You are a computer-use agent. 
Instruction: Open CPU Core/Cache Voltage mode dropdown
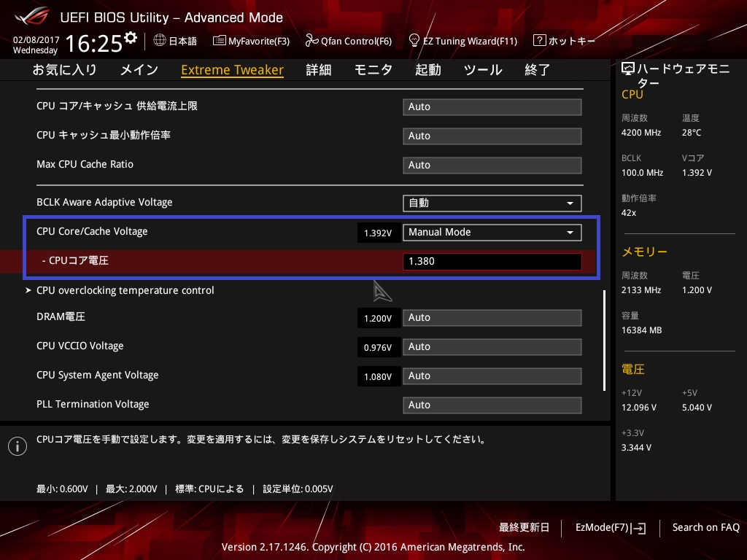(492, 233)
